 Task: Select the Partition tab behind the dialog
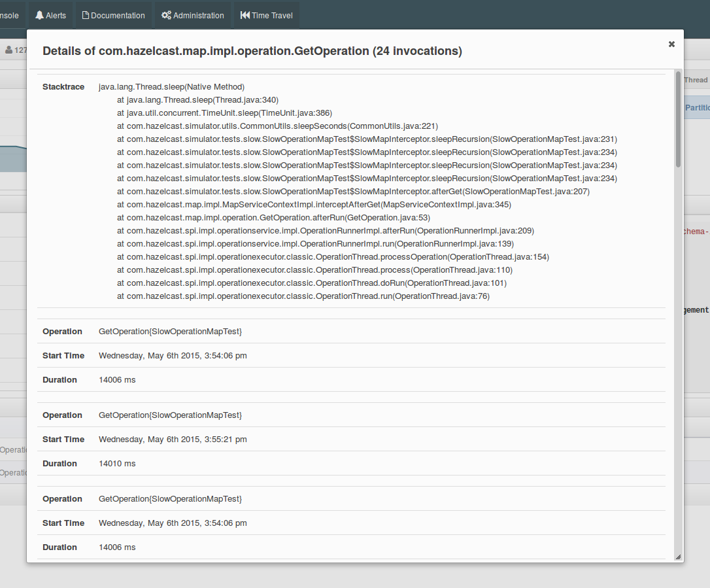(x=697, y=108)
